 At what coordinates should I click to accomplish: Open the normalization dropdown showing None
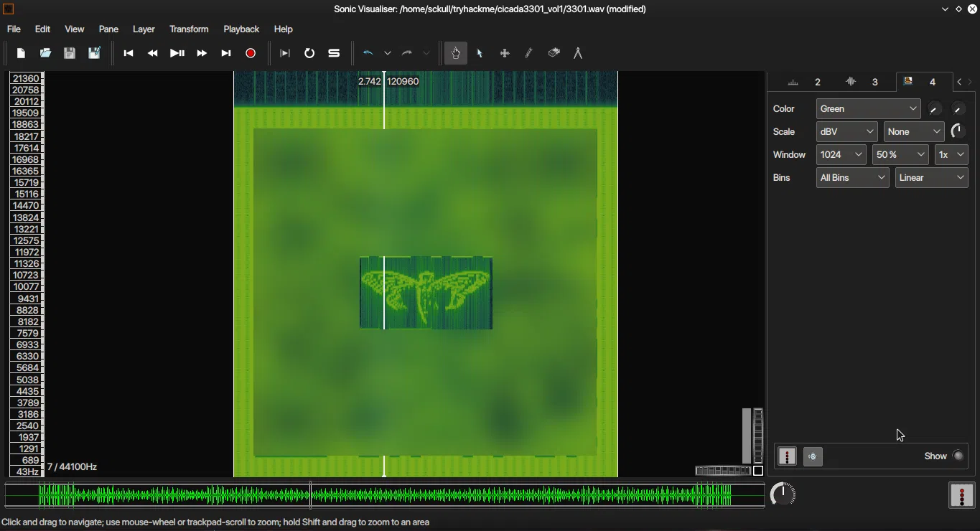pos(914,132)
